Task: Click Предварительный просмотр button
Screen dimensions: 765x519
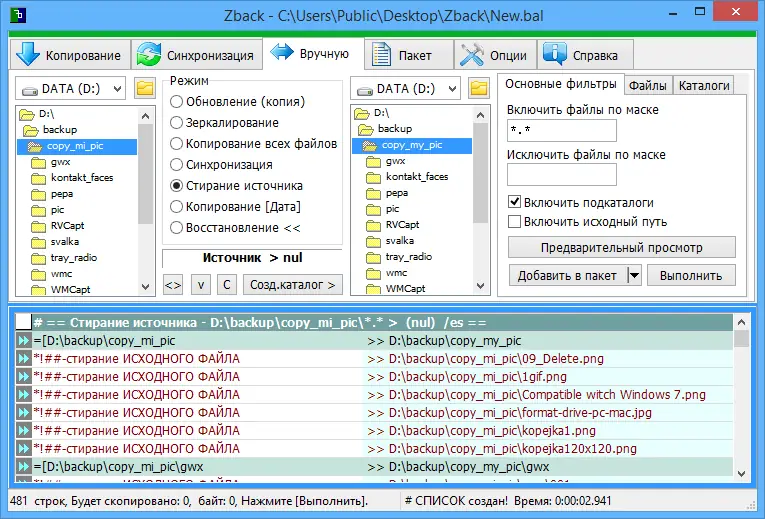Action: [x=622, y=247]
